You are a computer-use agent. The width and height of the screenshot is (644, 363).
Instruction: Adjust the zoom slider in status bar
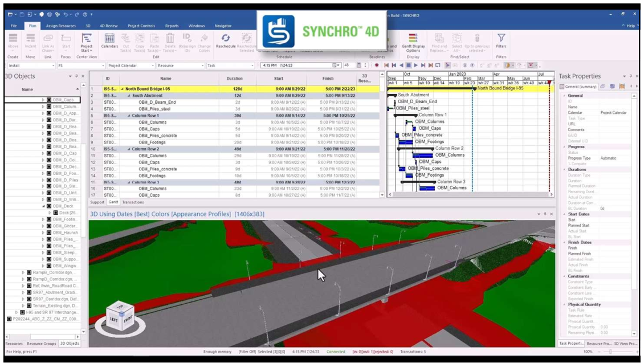610,352
